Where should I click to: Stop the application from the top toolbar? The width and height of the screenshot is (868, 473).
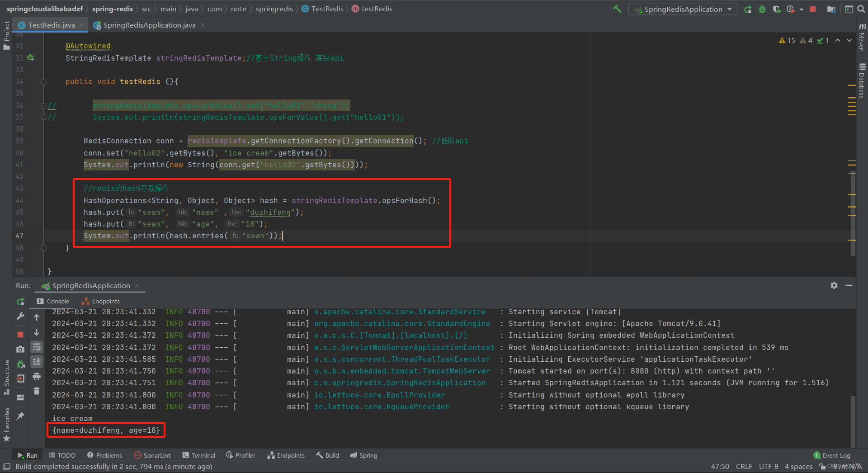(813, 9)
